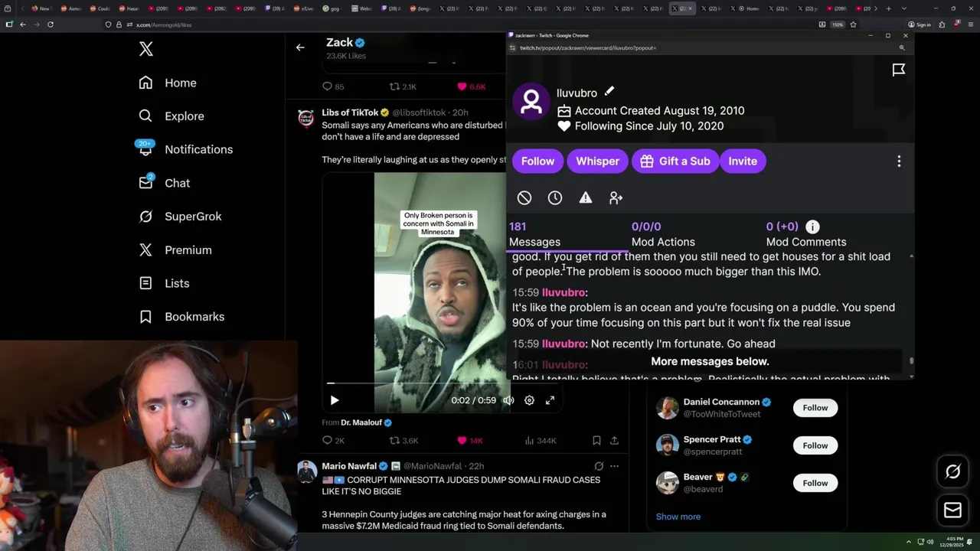This screenshot has width=980, height=551.
Task: Open the tab list dropdown arrow
Action: [x=904, y=8]
